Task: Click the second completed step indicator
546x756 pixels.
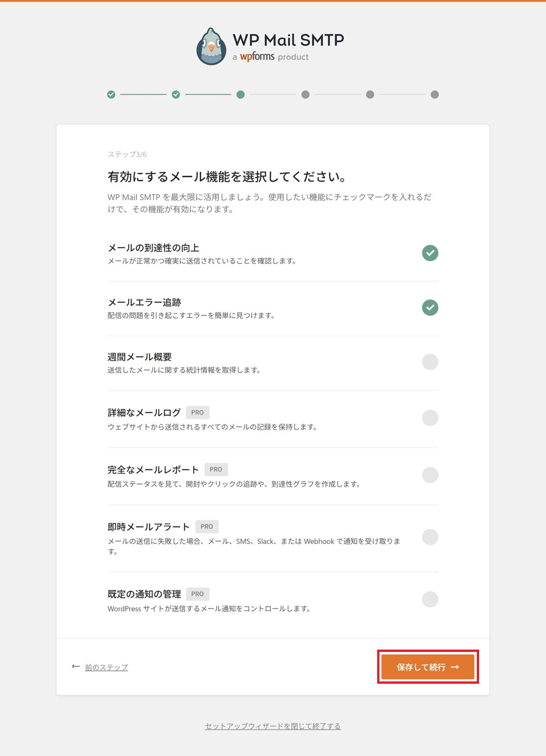Action: pyautogui.click(x=176, y=95)
